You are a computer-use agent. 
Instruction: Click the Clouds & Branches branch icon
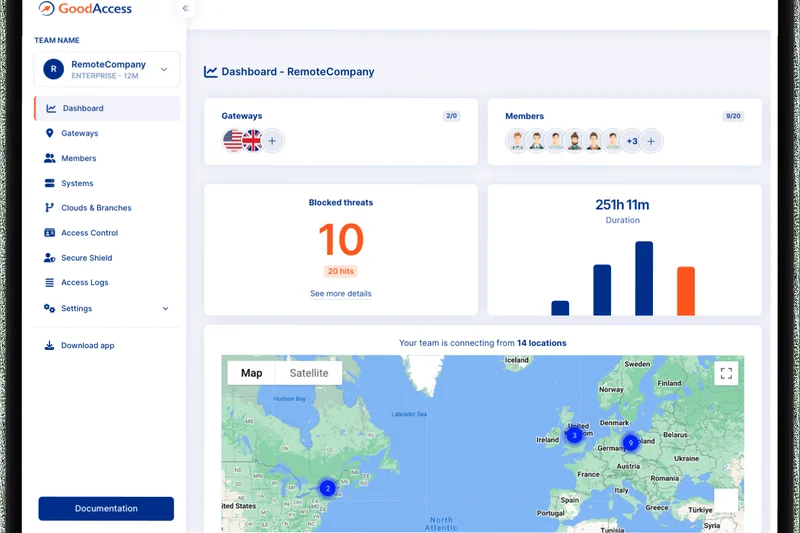pos(50,208)
